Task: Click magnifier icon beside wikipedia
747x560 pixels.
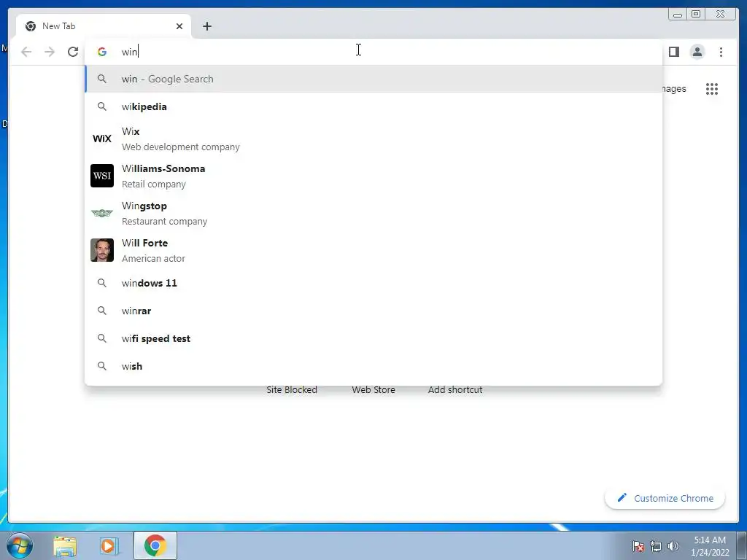Action: [x=102, y=106]
